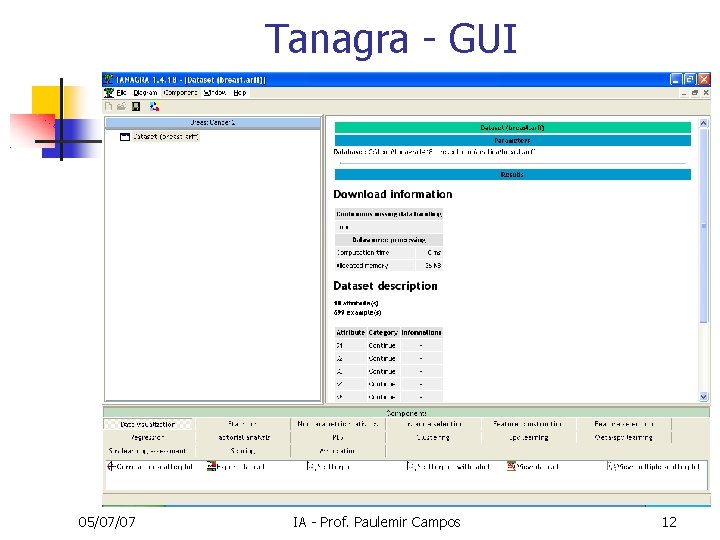Click the Download information heading
Screen dimensions: 720x540
click(393, 194)
